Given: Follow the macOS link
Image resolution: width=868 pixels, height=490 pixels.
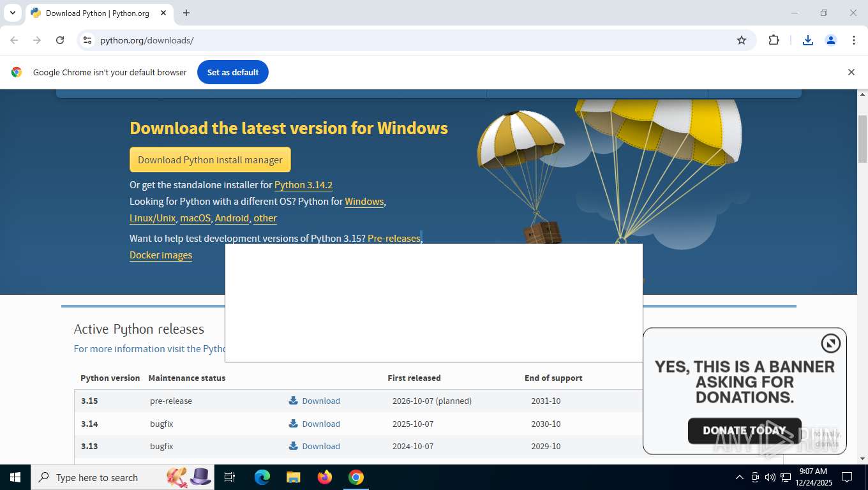Looking at the screenshot, I should coord(195,218).
